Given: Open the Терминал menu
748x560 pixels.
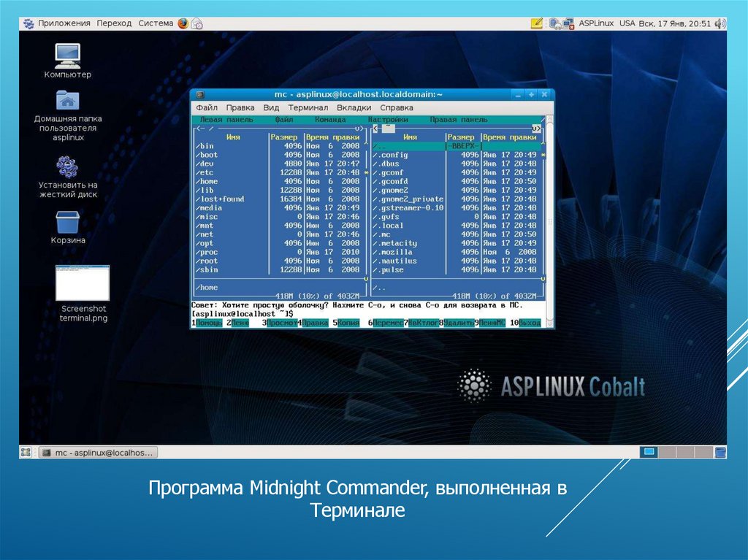Looking at the screenshot, I should [308, 108].
